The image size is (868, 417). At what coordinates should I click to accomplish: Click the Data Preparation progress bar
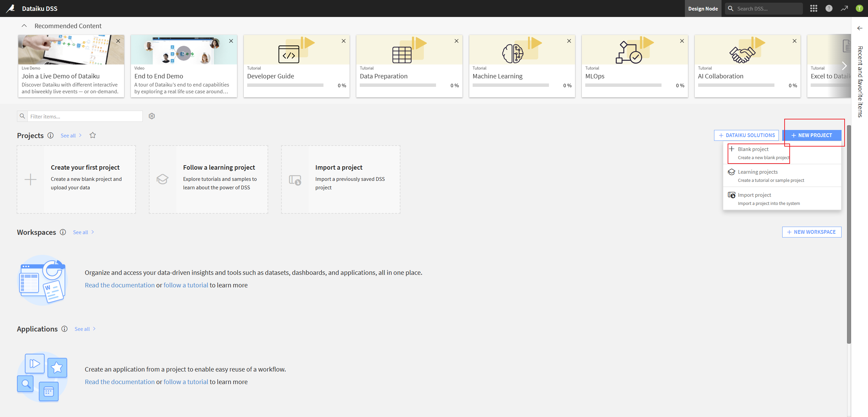(x=398, y=85)
